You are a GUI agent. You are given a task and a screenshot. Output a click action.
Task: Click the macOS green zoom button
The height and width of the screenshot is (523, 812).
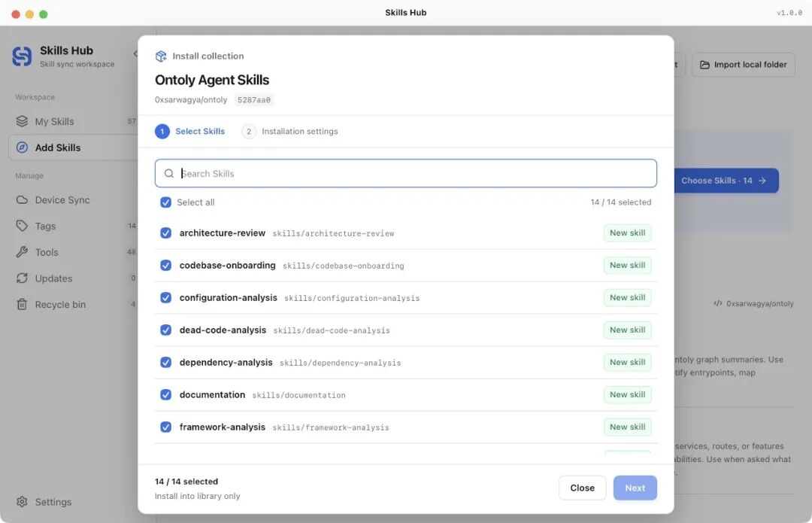pyautogui.click(x=44, y=14)
